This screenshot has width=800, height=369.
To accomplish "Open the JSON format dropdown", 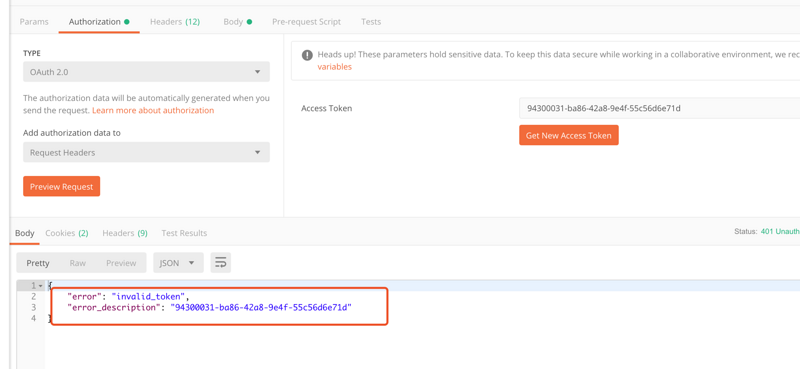I will coord(178,263).
